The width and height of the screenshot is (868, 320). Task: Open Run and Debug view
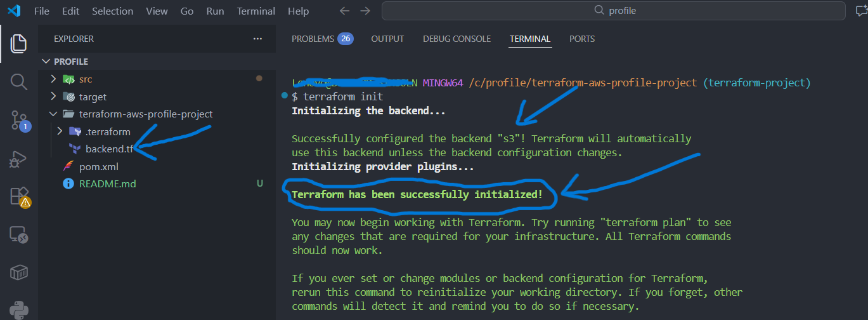(x=19, y=159)
